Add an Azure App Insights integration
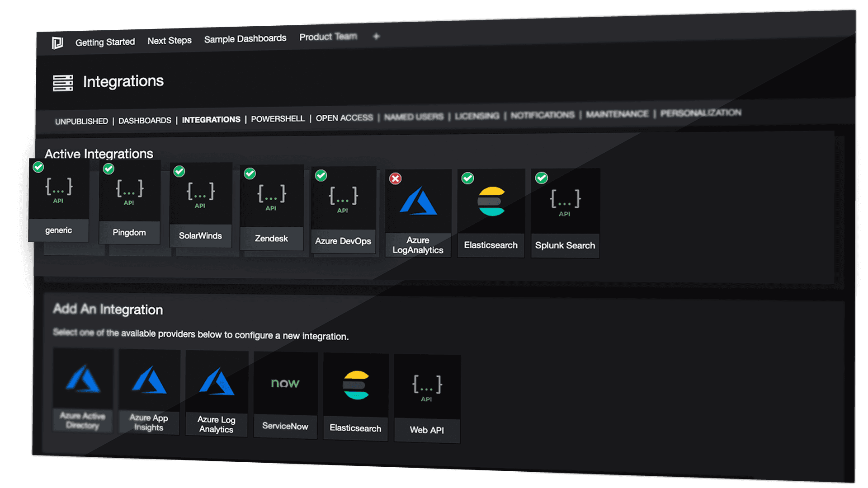Viewport: 868px width, 488px height. pos(149,392)
